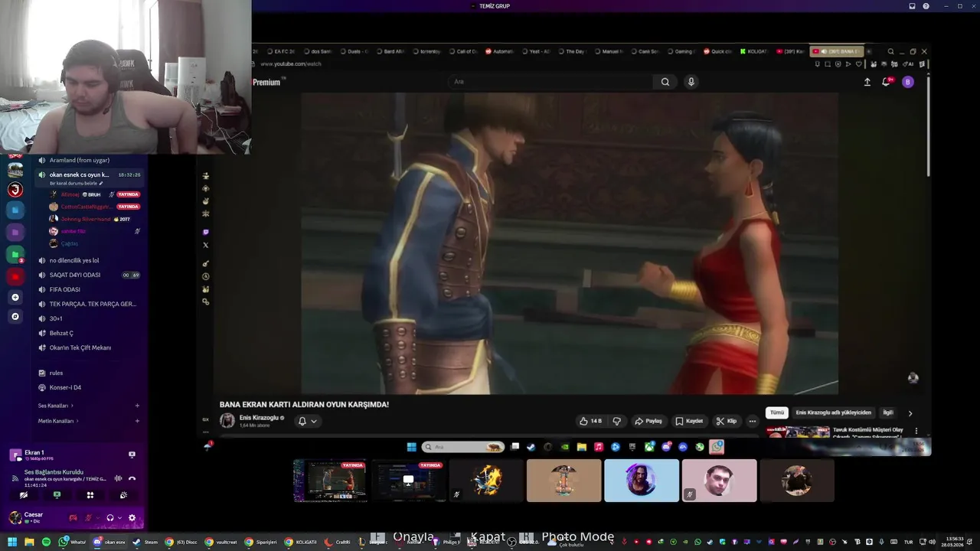Switch to the Call of Duty browser tab
Viewport: 980px width, 551px height.
click(462, 51)
